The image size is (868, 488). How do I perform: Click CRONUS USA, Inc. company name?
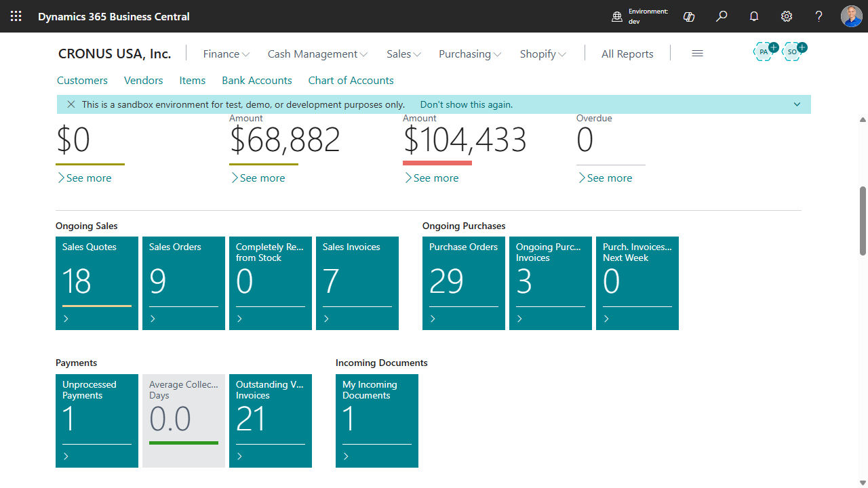115,54
